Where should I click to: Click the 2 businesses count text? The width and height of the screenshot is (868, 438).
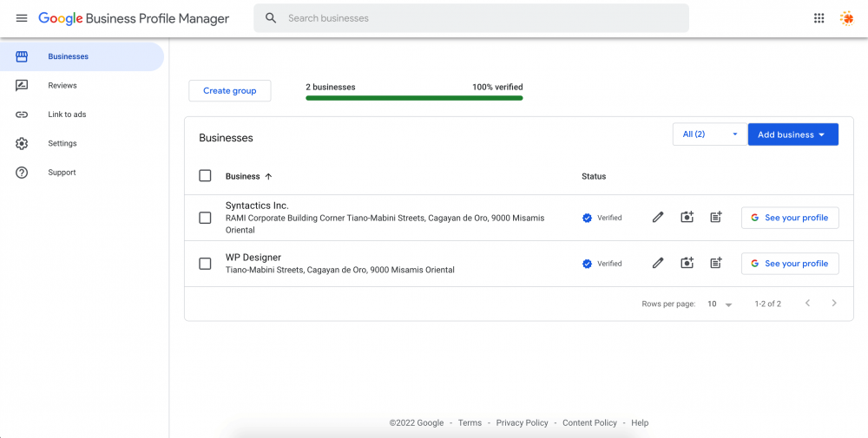point(331,87)
